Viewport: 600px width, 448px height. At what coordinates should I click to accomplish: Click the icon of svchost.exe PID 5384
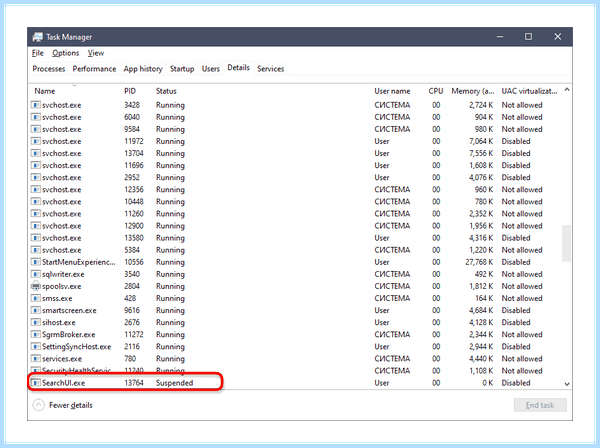pos(36,250)
